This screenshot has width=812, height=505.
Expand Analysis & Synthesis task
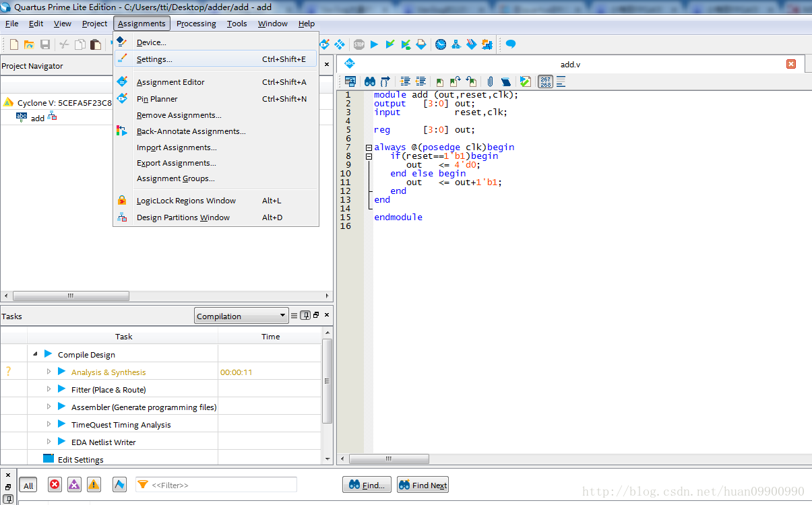pyautogui.click(x=49, y=372)
